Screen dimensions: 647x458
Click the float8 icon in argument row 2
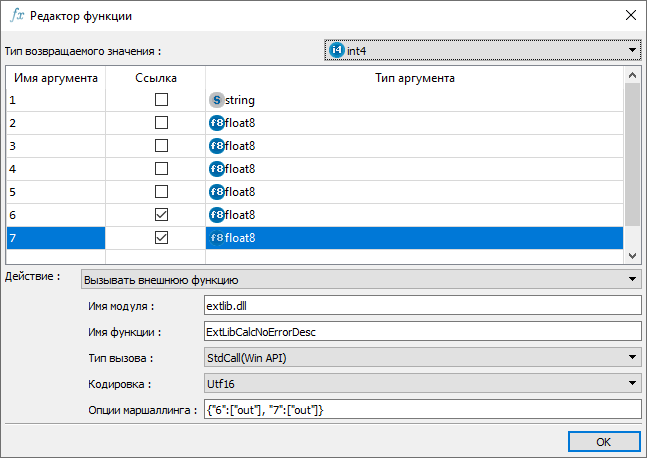pyautogui.click(x=216, y=123)
